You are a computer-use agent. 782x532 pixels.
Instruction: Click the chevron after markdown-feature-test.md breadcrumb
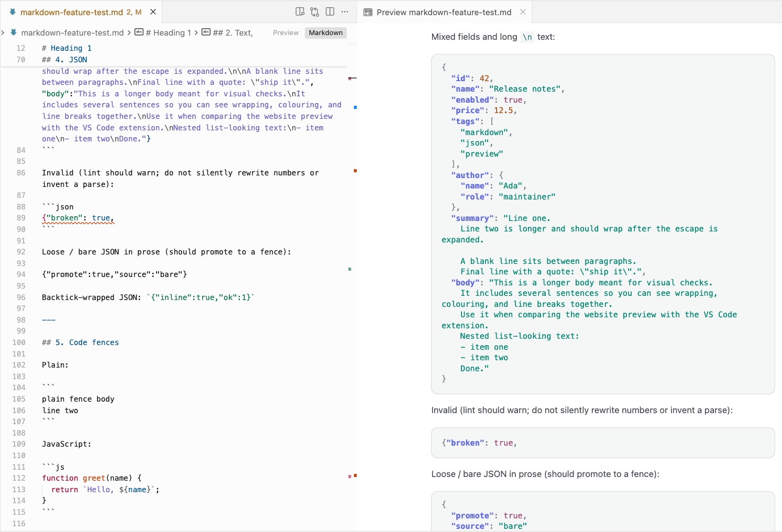129,32
